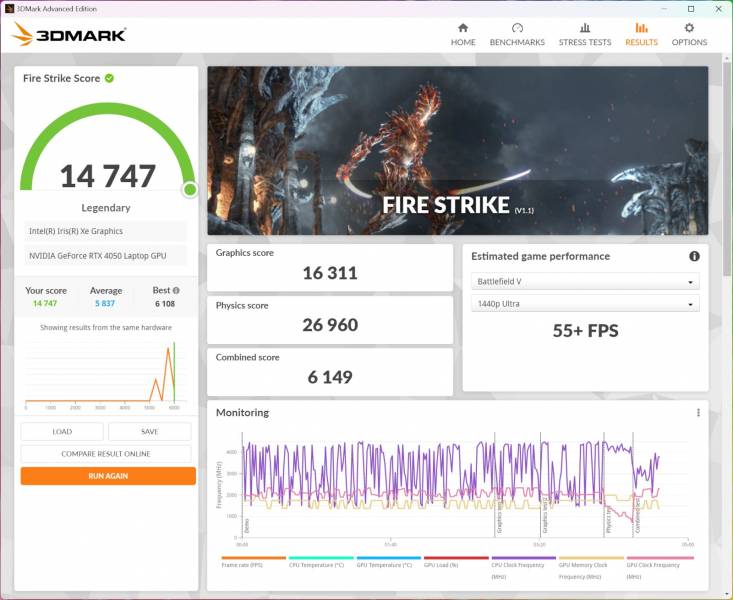Click the Demo marker in Monitoring graph
Viewport: 733px width, 600px height.
[x=247, y=526]
